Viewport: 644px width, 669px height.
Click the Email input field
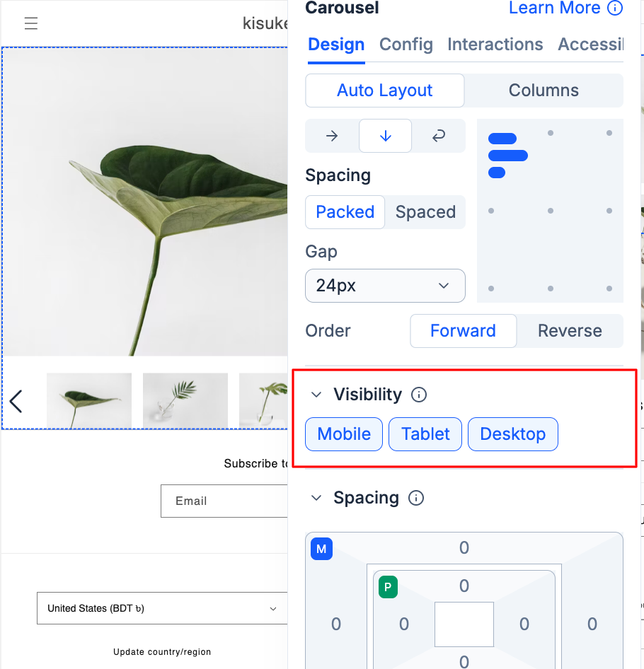pos(224,501)
